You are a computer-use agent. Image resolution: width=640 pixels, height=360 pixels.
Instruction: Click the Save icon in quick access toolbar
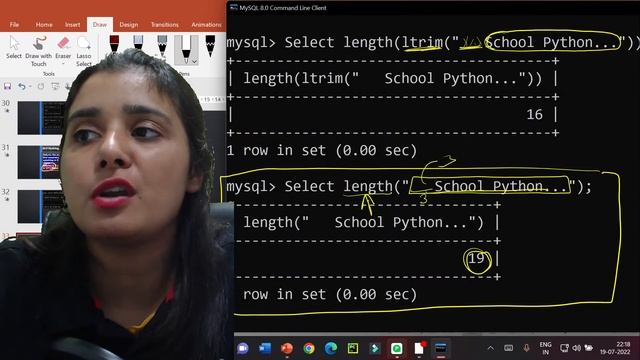pyautogui.click(x=7, y=86)
